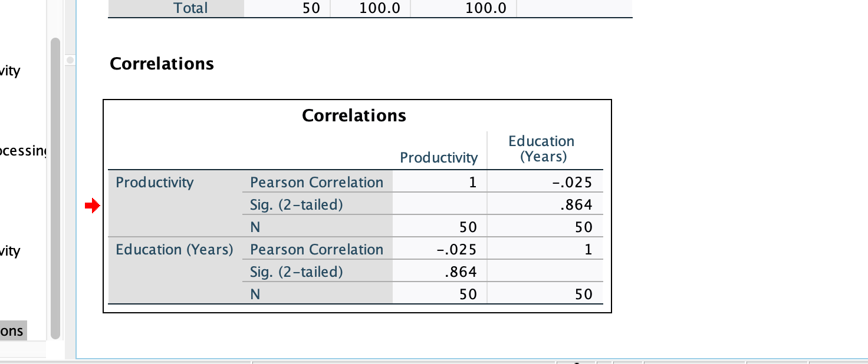Click the Pearson Correlation row label

(x=316, y=182)
